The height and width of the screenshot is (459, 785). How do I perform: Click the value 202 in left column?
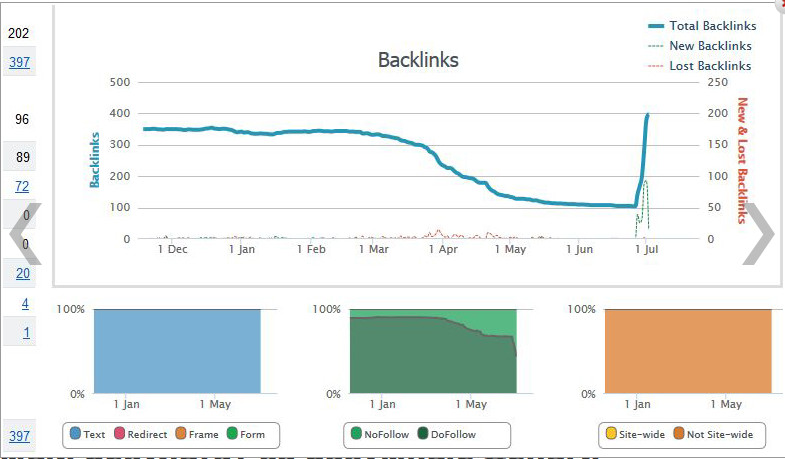tap(19, 33)
